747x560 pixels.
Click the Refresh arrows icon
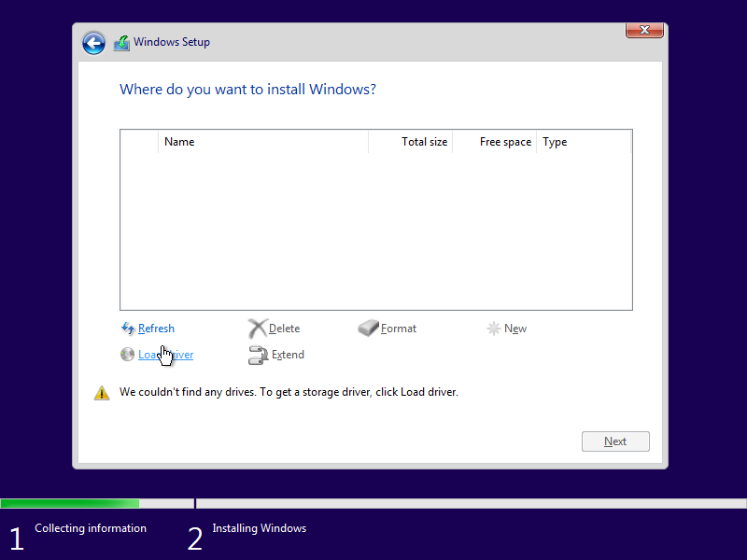point(128,329)
